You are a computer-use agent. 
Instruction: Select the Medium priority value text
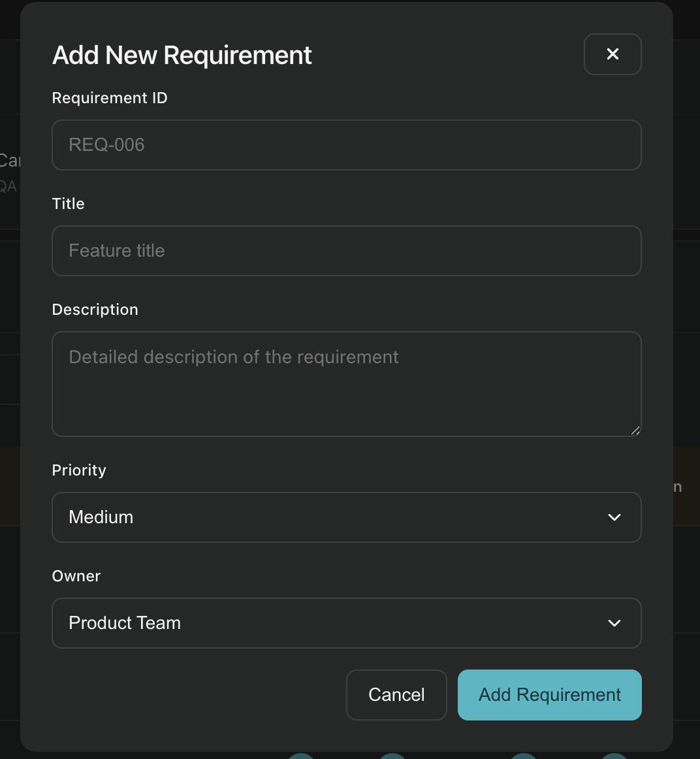(101, 517)
